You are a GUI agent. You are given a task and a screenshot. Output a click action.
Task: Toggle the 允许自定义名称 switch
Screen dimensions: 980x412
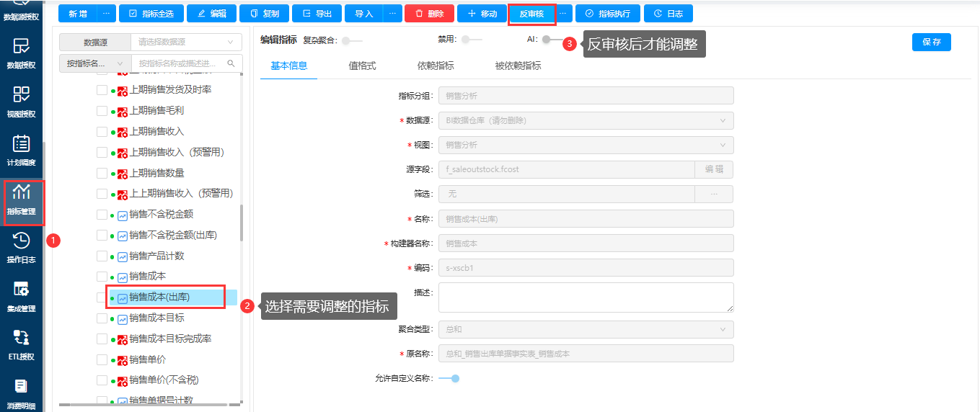click(449, 378)
